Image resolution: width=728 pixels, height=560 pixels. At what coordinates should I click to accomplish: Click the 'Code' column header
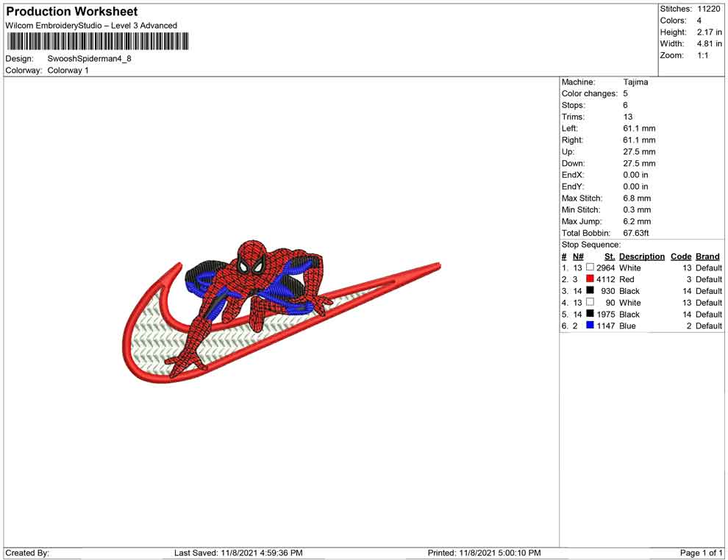(x=681, y=256)
